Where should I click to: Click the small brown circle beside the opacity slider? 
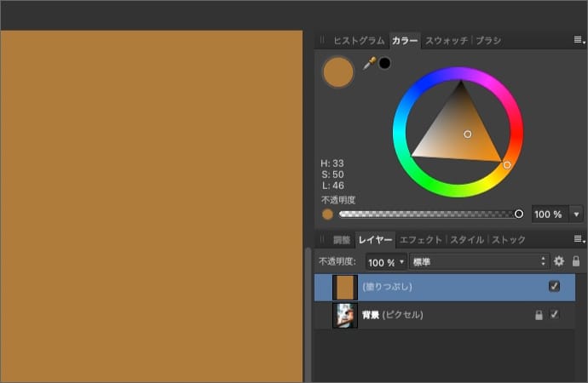(x=328, y=214)
